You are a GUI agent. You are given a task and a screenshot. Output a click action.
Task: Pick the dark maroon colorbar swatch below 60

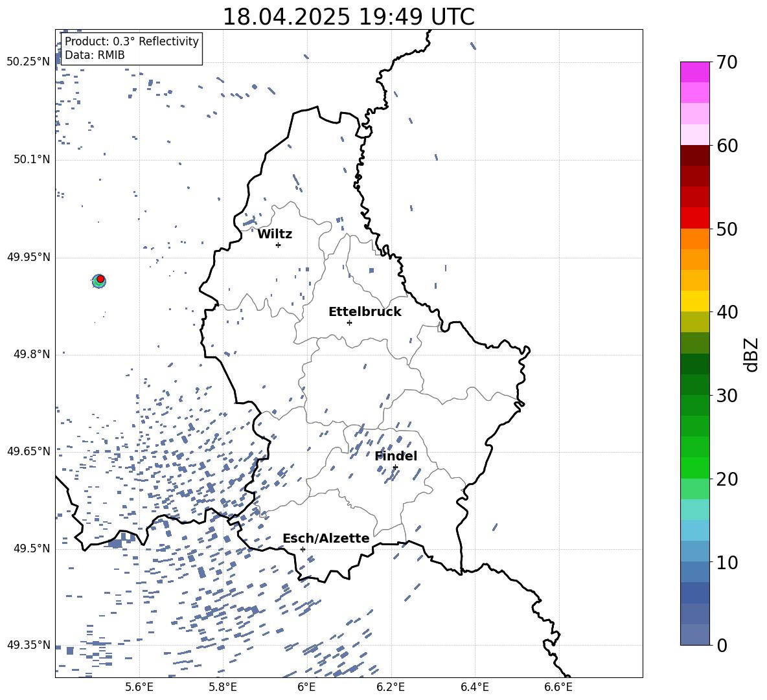pos(695,155)
